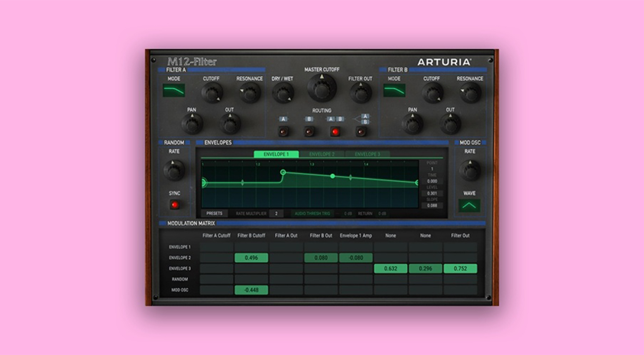Screen dimensions: 644x355
Task: Click the 0.632 modulation matrix cell
Action: click(391, 269)
